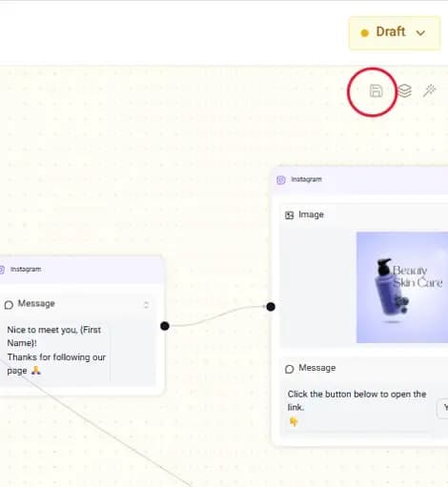This screenshot has height=487, width=448.
Task: Click the right node input connector dot
Action: 271,307
